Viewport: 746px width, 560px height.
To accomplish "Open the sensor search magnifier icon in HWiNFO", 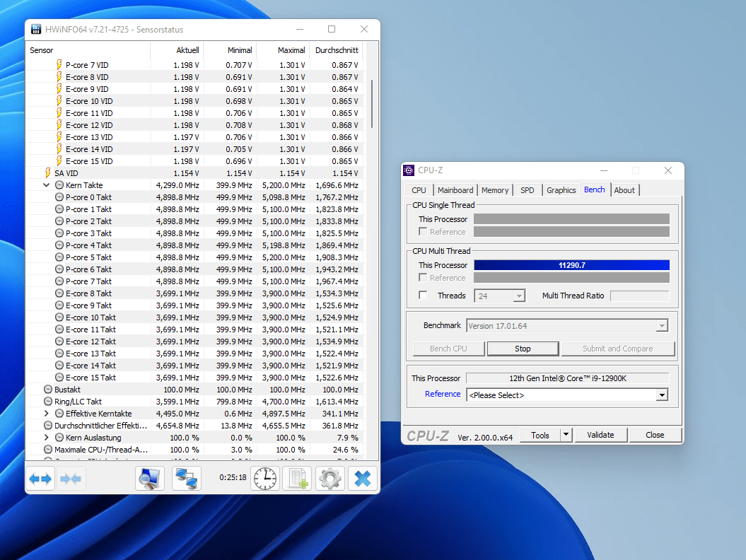I will coord(150,479).
